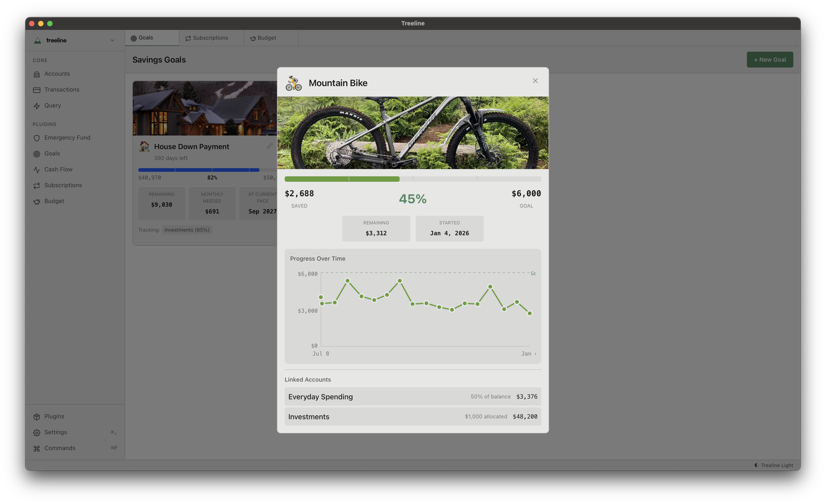Viewport: 826px width, 504px height.
Task: Click the Investments (85%) tracking tag
Action: pyautogui.click(x=187, y=230)
